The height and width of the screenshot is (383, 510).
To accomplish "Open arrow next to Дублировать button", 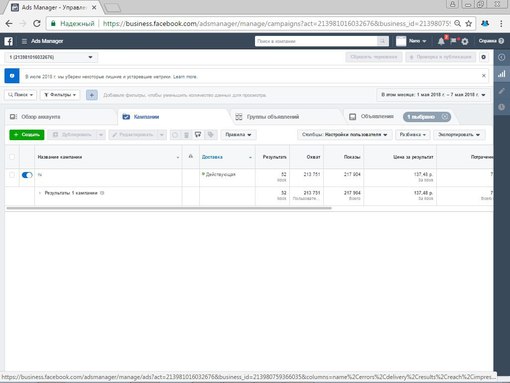I will (x=101, y=135).
